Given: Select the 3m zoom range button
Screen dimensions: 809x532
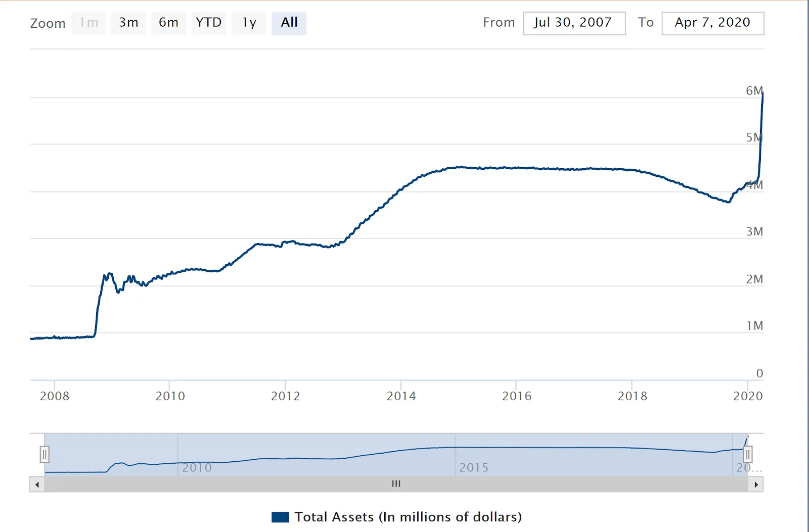Looking at the screenshot, I should tap(128, 23).
